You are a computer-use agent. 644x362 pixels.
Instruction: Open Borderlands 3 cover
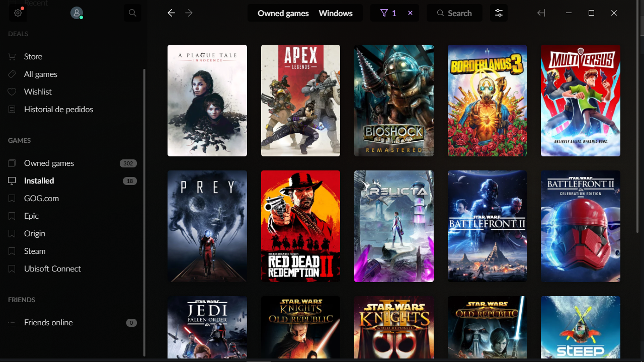[487, 101]
